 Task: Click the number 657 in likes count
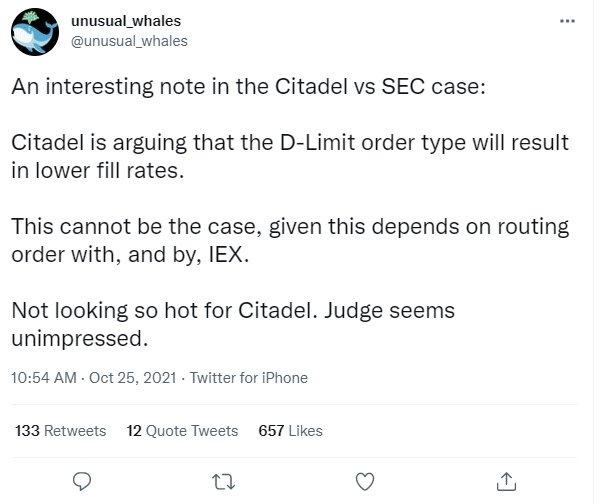coord(271,430)
